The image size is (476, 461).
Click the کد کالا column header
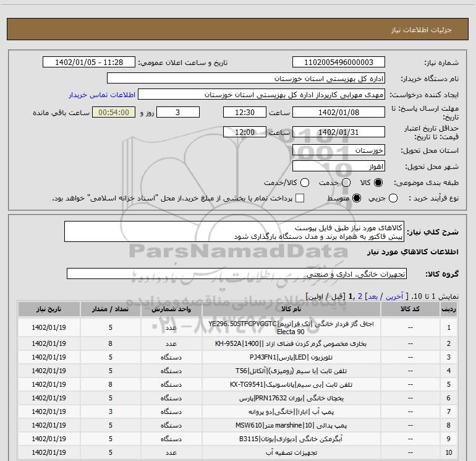pyautogui.click(x=410, y=309)
